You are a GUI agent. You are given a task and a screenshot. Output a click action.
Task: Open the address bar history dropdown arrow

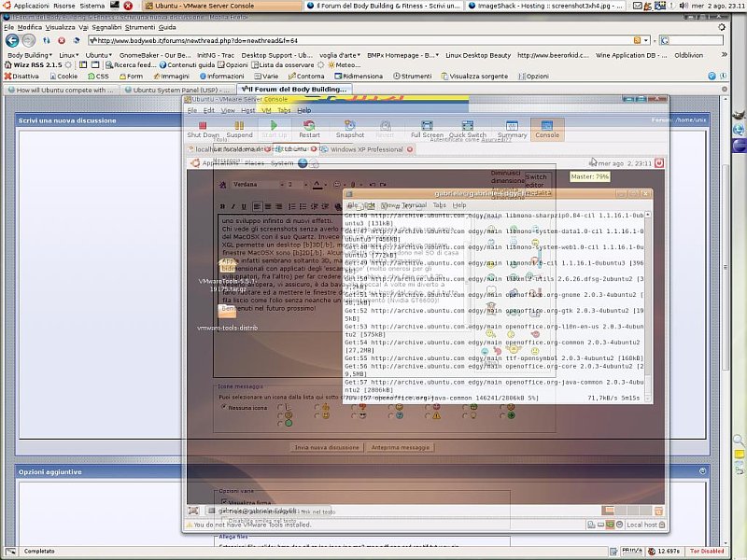pyautogui.click(x=646, y=40)
